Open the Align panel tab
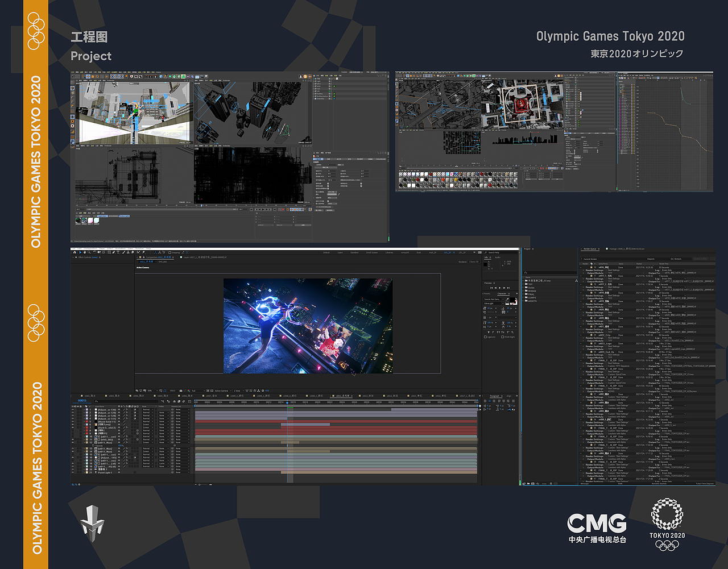Image resolution: width=728 pixels, height=569 pixels. pyautogui.click(x=509, y=396)
